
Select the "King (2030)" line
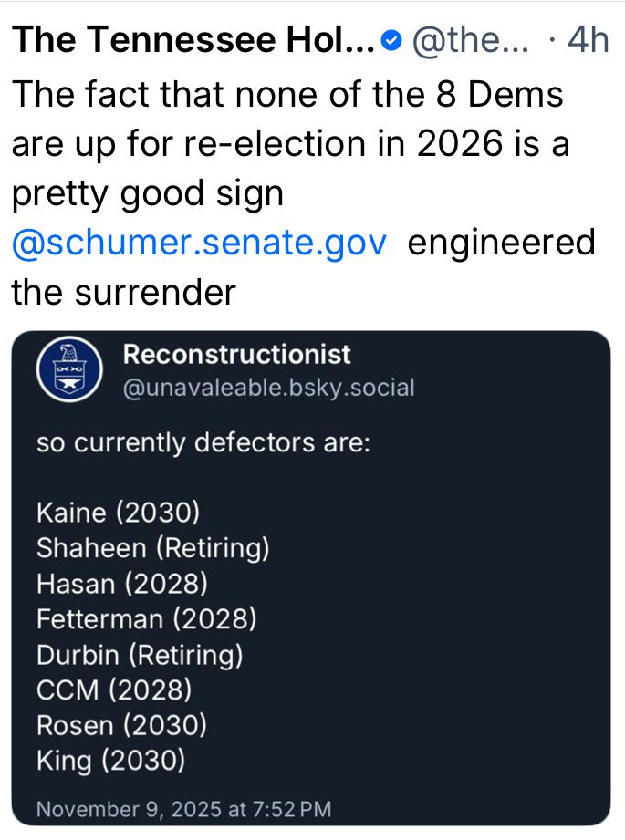point(110,762)
